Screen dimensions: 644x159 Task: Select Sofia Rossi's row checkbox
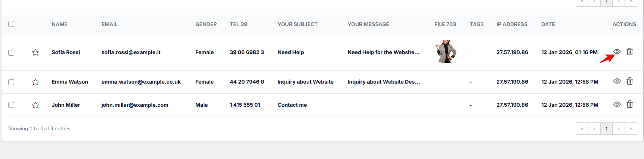[x=11, y=53]
